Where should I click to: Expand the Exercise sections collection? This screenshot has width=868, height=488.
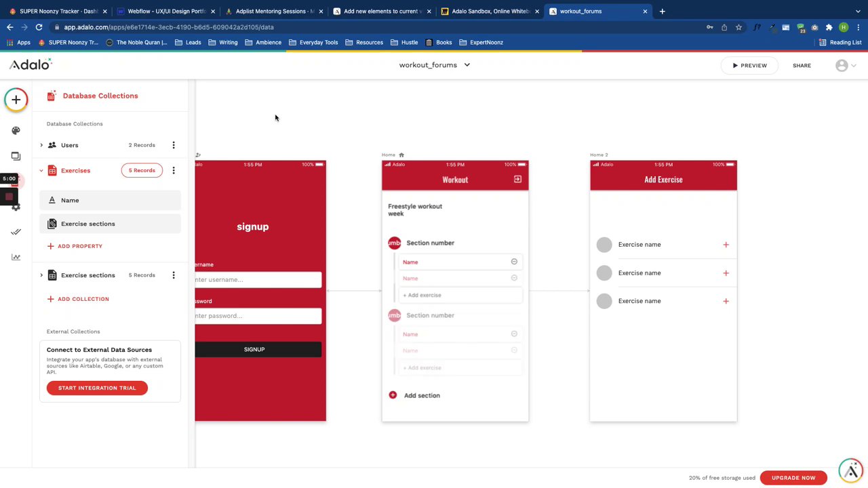pos(41,275)
